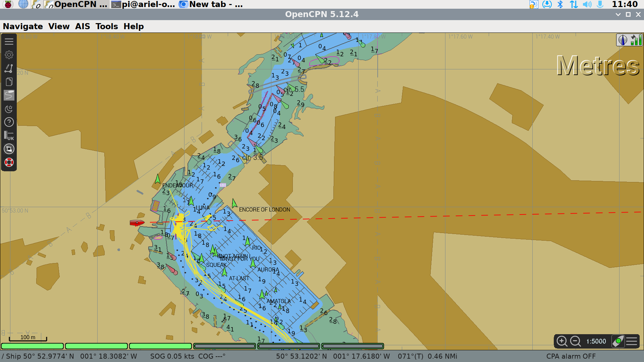Toggle auto-follow own ship button

tap(618, 341)
